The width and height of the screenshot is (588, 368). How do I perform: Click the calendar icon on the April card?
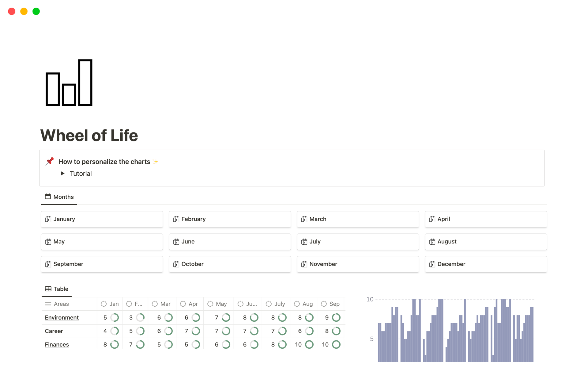[432, 219]
